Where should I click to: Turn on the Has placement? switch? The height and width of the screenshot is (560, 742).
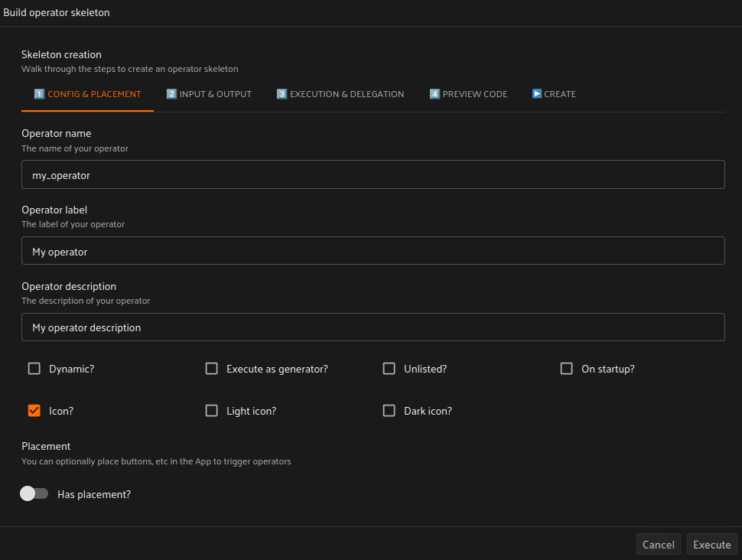click(34, 494)
